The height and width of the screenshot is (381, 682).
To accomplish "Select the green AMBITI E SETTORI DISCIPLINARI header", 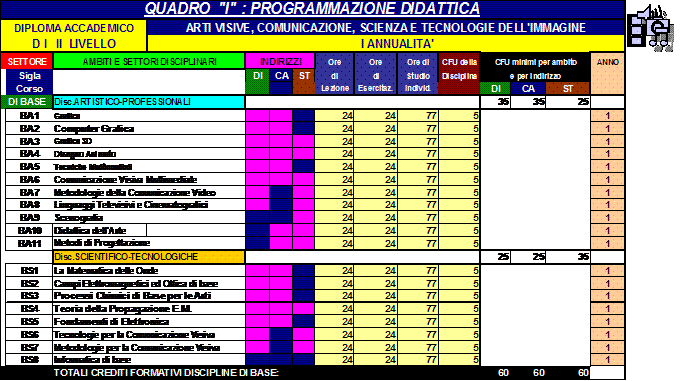I will pos(149,61).
